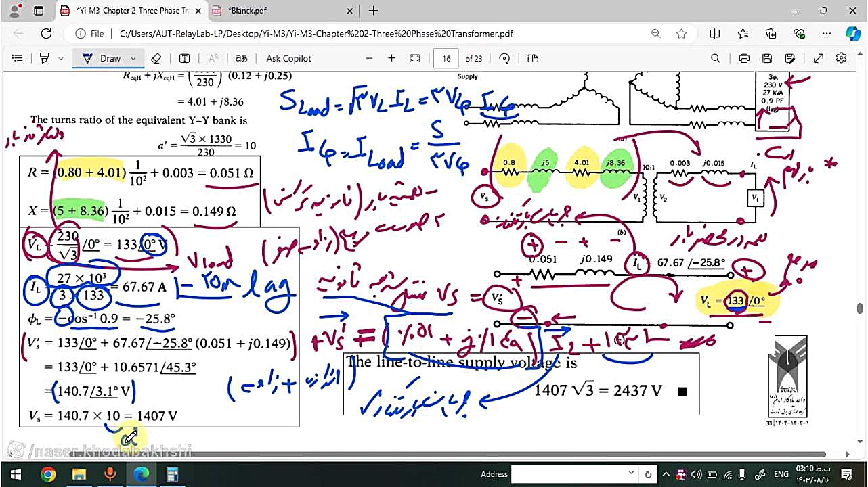868x487 pixels.
Task: Refresh the current page
Action: tap(46, 34)
